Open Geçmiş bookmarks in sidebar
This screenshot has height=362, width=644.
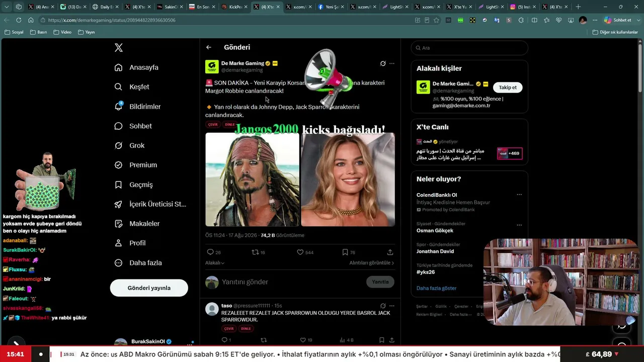click(x=134, y=185)
